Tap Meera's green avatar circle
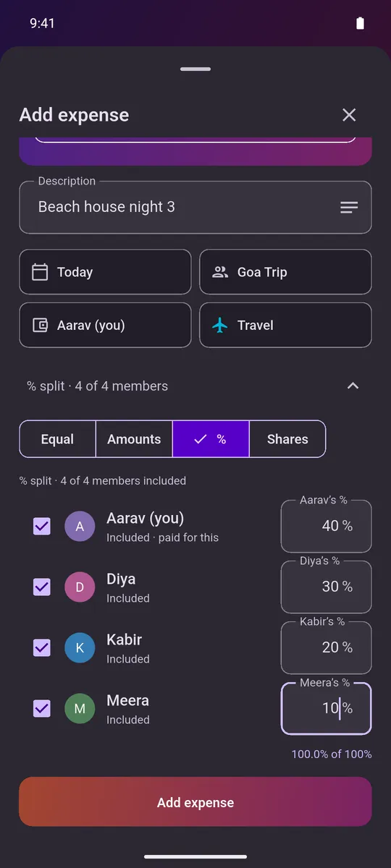Image resolution: width=391 pixels, height=868 pixels. [x=80, y=709]
